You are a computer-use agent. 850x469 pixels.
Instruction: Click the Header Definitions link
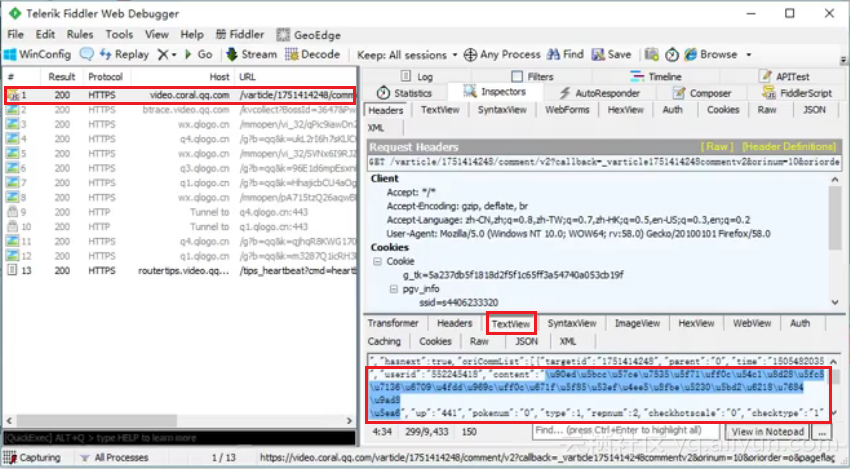(789, 147)
